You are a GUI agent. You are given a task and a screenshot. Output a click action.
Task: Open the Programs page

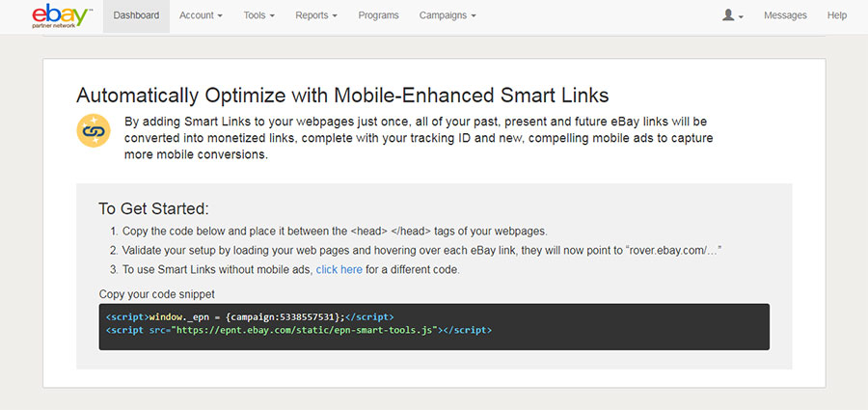pyautogui.click(x=379, y=15)
